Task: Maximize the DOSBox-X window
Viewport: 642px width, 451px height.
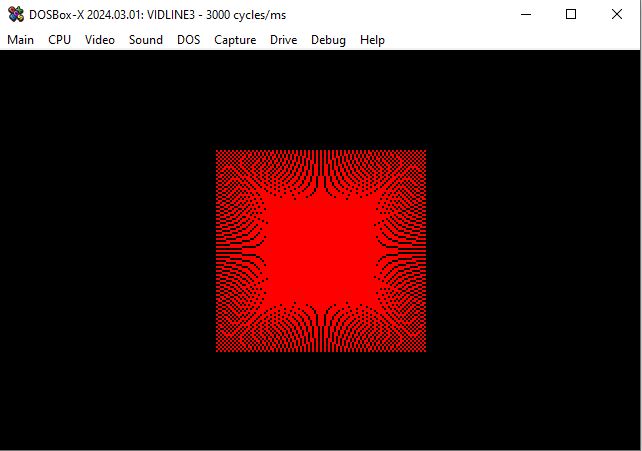Action: point(571,14)
